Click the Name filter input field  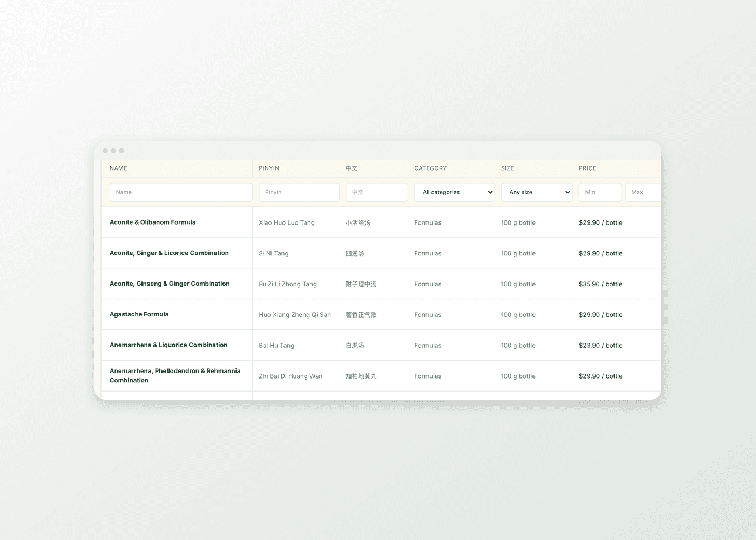click(181, 192)
